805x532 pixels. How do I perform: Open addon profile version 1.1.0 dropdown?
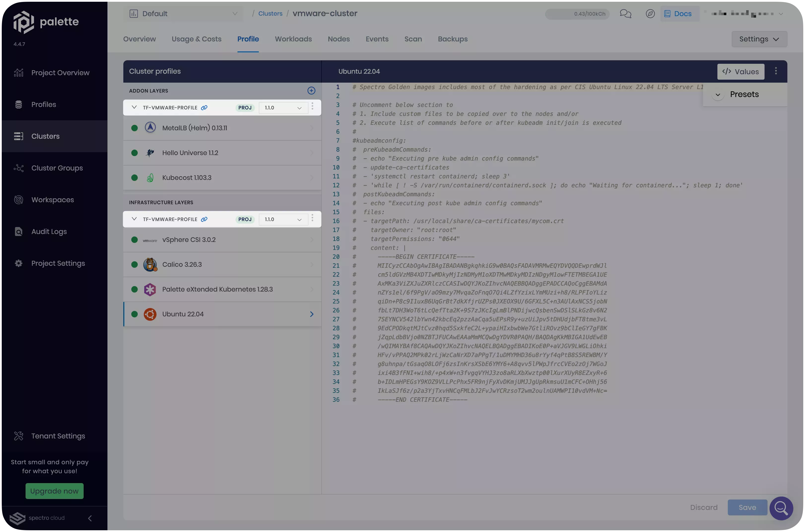pyautogui.click(x=283, y=107)
